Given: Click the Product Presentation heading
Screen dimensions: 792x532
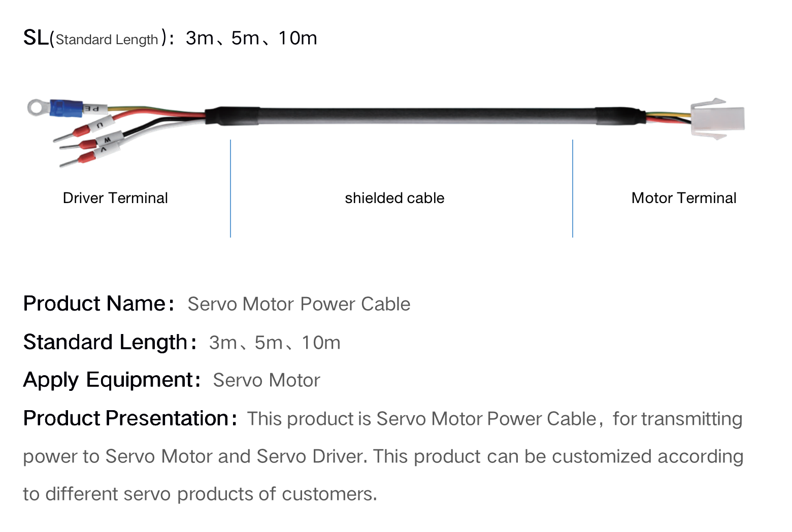Looking at the screenshot, I should (130, 419).
